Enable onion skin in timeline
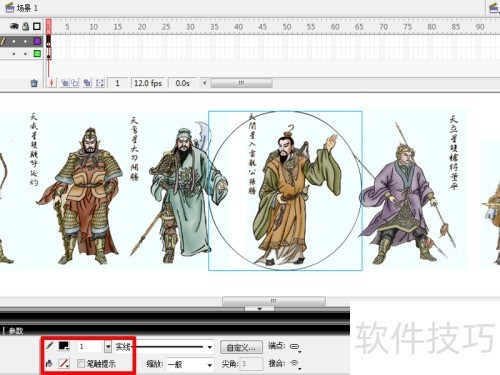Viewport: 500px width, 375px height. tap(65, 83)
